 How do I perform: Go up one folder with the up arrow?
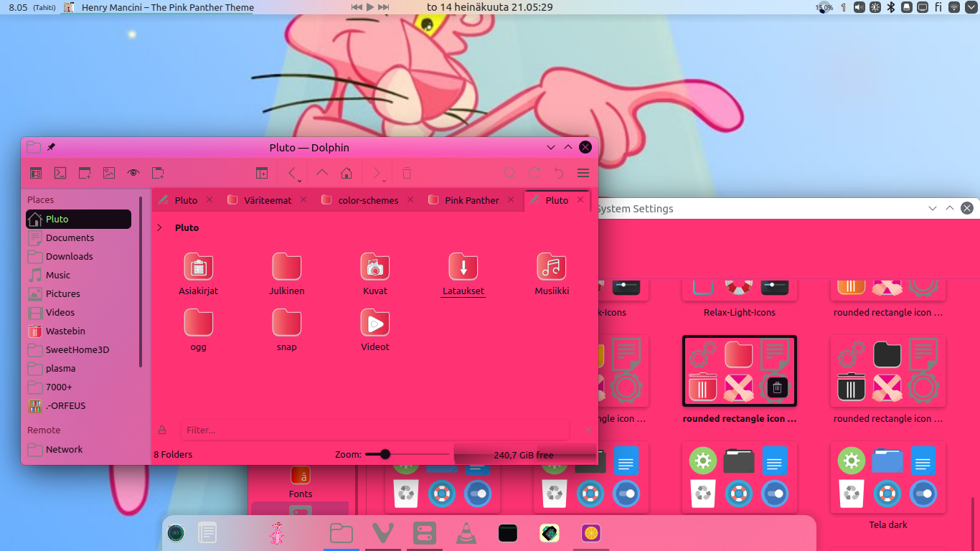pyautogui.click(x=322, y=173)
